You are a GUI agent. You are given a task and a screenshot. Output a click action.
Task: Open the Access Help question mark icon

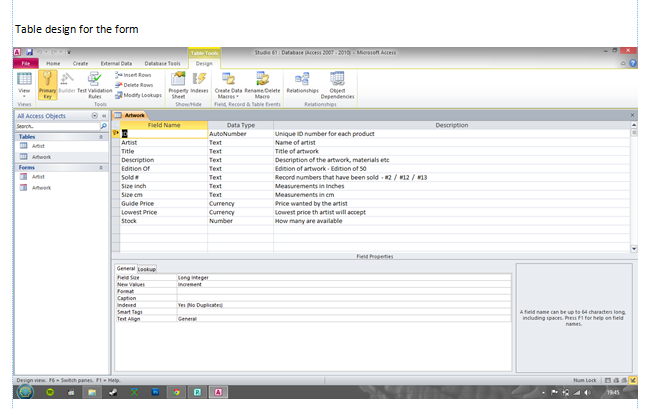[633, 63]
